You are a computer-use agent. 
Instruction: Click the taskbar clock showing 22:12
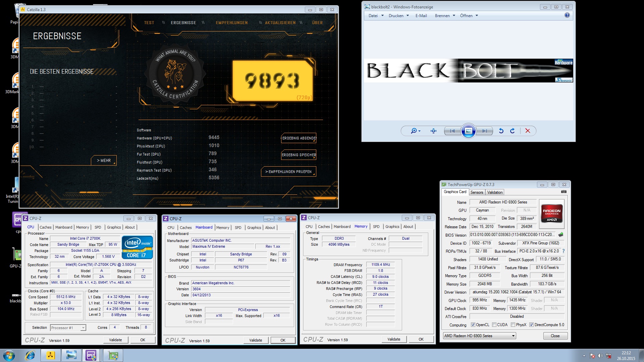tap(626, 356)
